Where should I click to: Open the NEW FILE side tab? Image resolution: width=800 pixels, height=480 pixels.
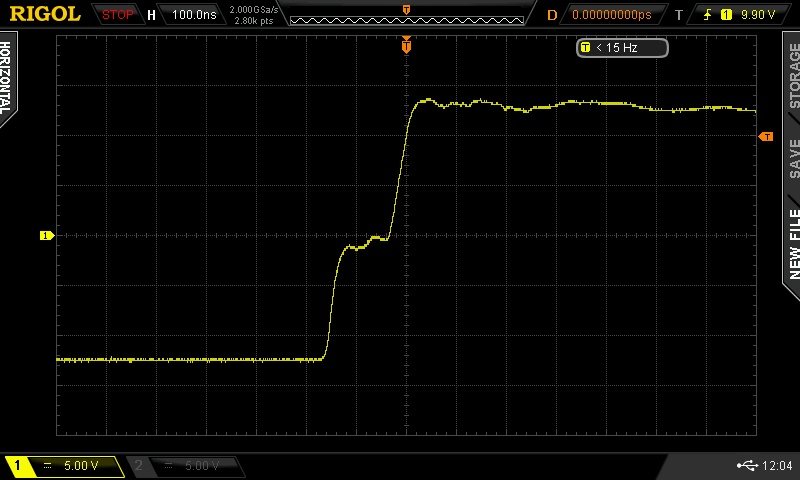[x=794, y=244]
